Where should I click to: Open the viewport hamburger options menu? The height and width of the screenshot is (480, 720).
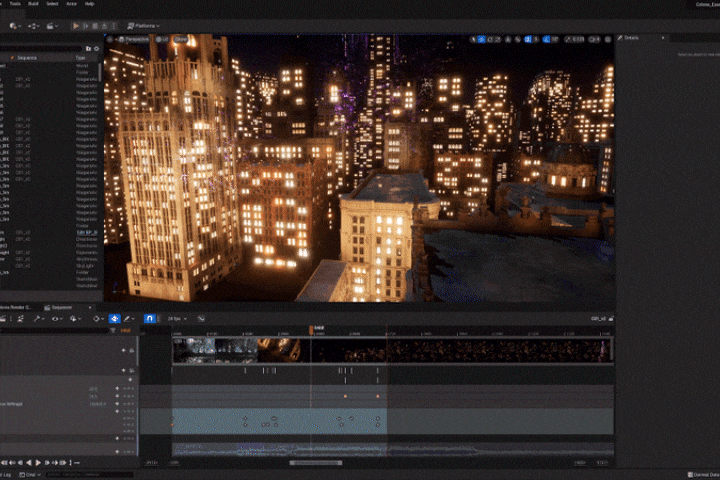click(110, 40)
